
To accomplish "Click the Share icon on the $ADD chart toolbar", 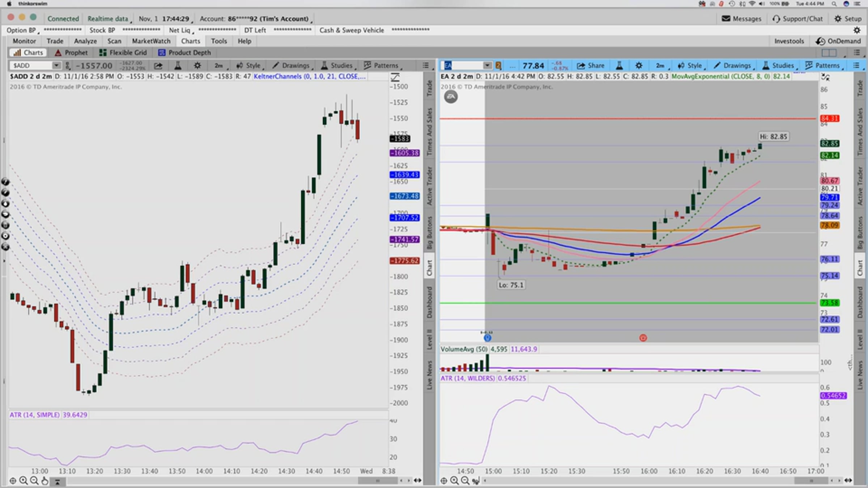I will 158,65.
